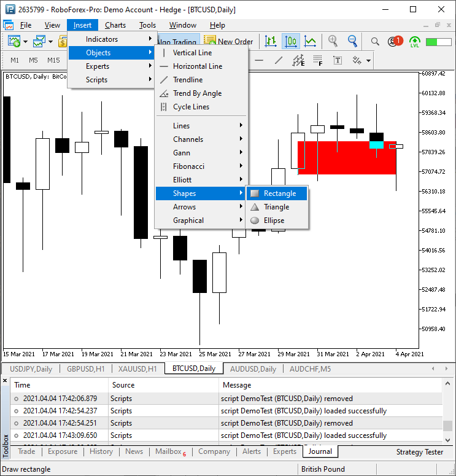The height and width of the screenshot is (476, 456).
Task: Expand the shapes toolbar dropdown arrow
Action: 368,61
